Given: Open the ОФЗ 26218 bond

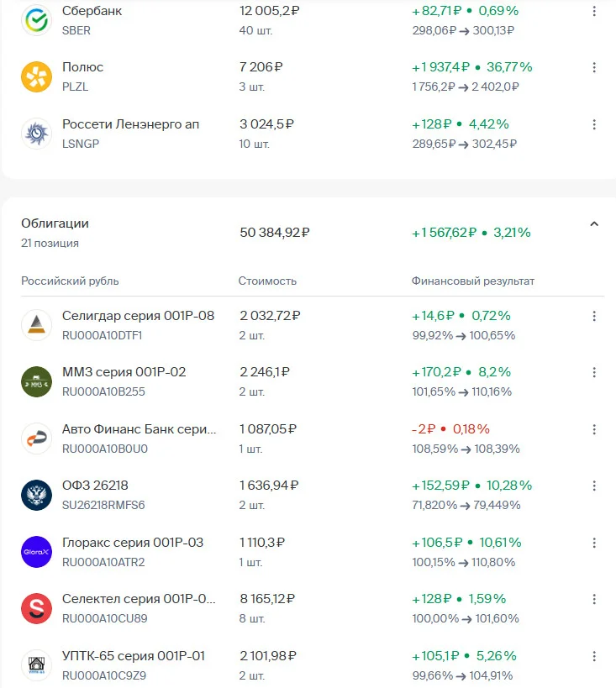Looking at the screenshot, I should point(95,486).
